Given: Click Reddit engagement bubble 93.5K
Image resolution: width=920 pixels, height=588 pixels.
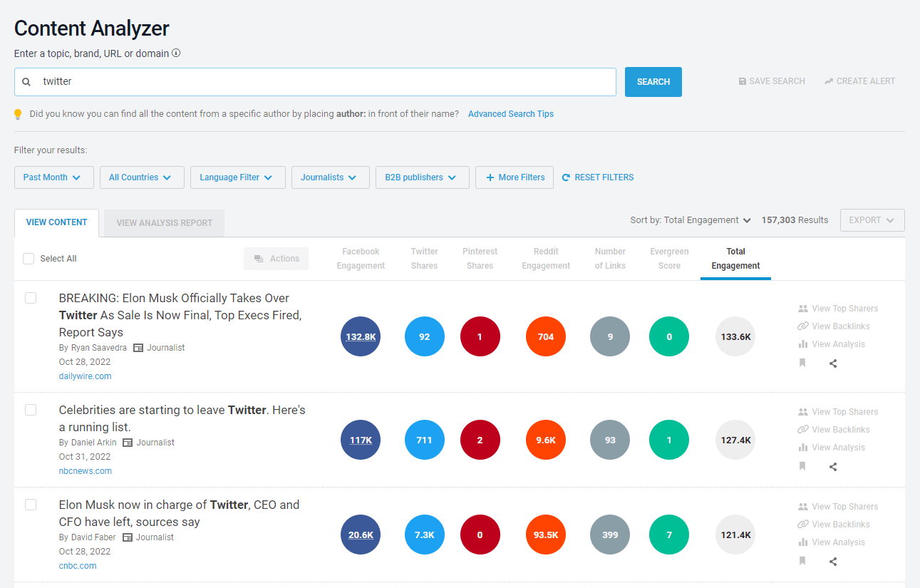Looking at the screenshot, I should click(546, 535).
